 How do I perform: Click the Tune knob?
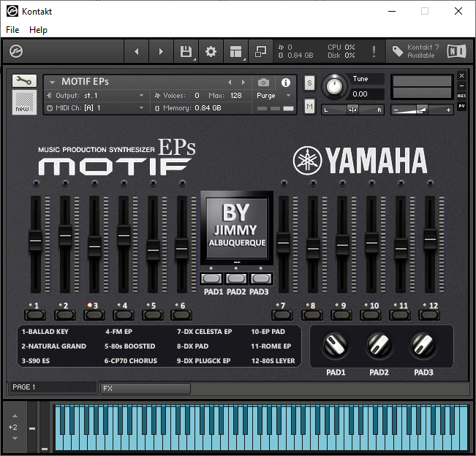[334, 87]
